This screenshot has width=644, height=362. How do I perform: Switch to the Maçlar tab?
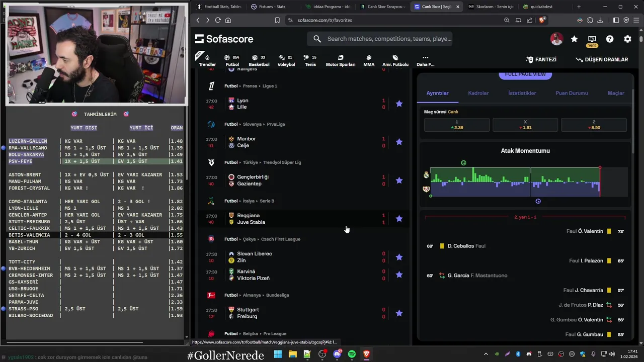pyautogui.click(x=616, y=93)
